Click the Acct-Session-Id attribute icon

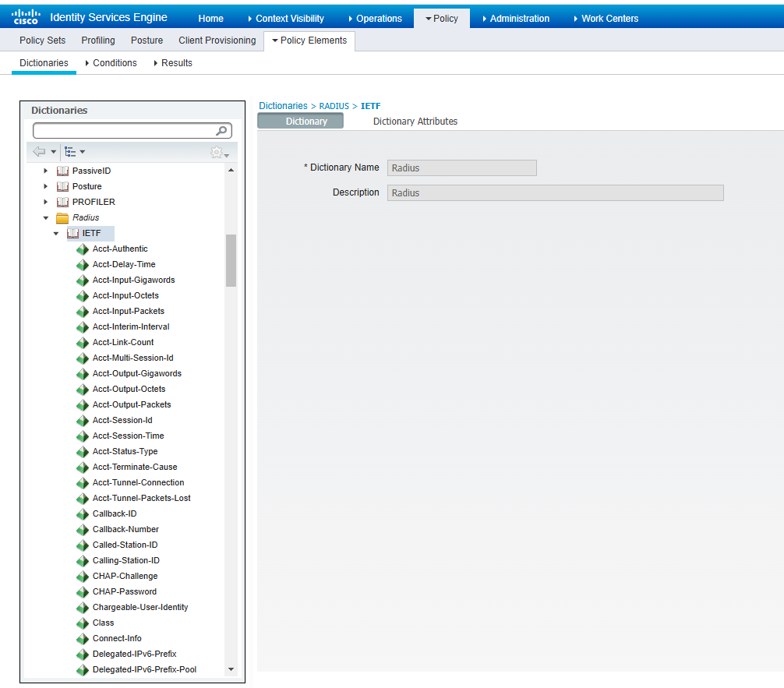point(83,420)
